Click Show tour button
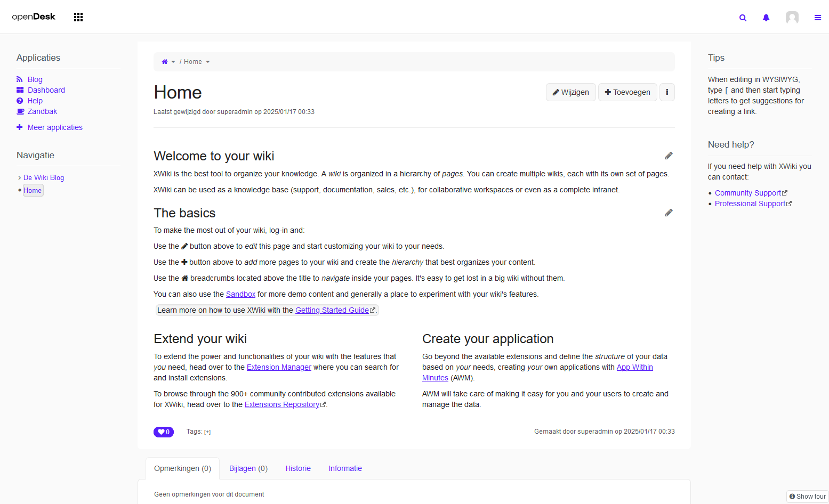 pyautogui.click(x=807, y=496)
